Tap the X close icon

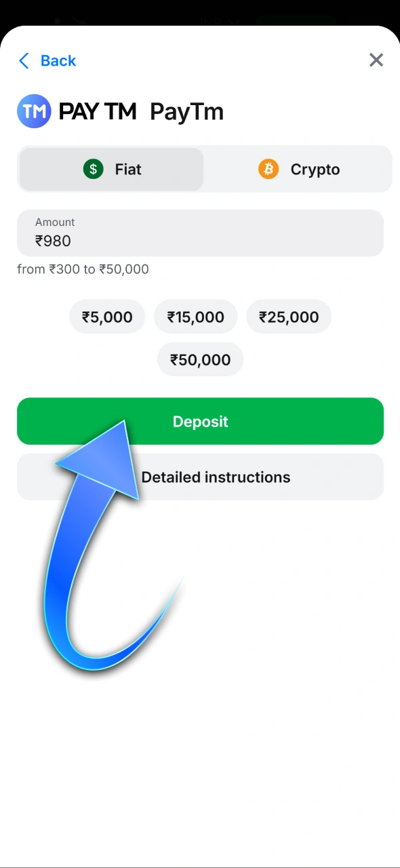pos(376,60)
